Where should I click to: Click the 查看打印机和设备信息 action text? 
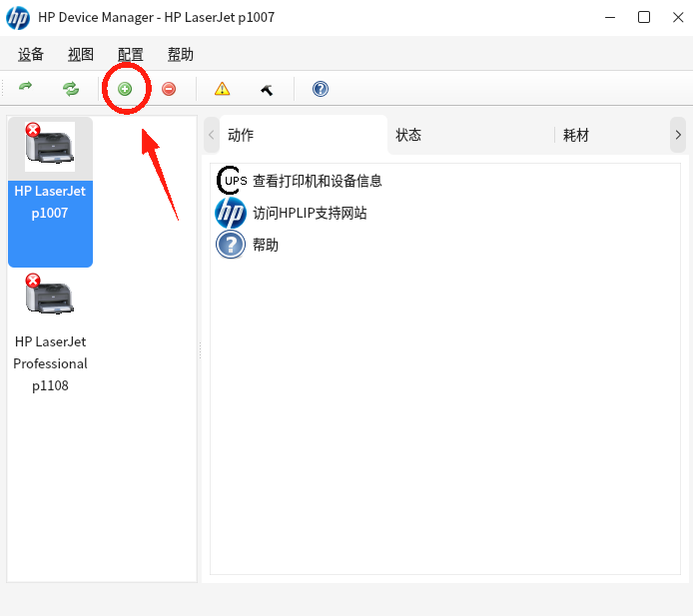(x=317, y=181)
